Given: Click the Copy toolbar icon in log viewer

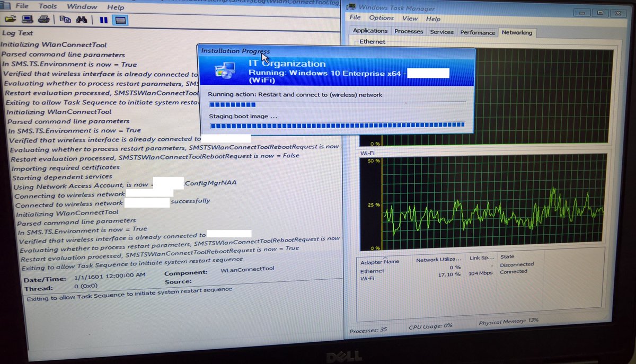Looking at the screenshot, I should coord(65,20).
